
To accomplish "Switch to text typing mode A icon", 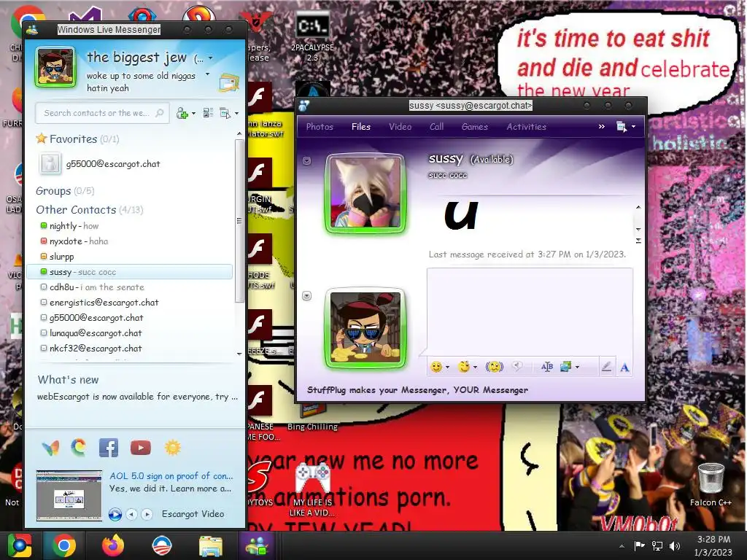I will [x=624, y=367].
